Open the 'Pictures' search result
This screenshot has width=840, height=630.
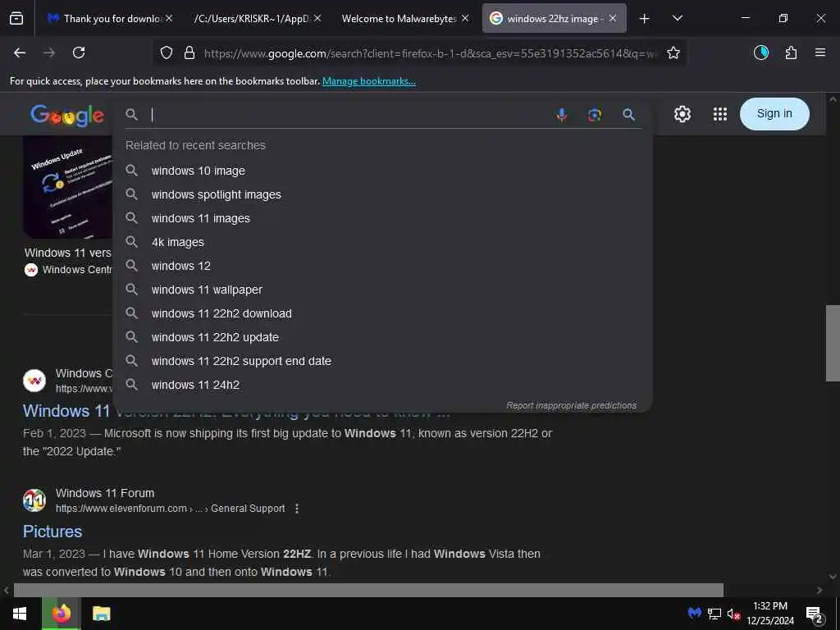tap(52, 532)
